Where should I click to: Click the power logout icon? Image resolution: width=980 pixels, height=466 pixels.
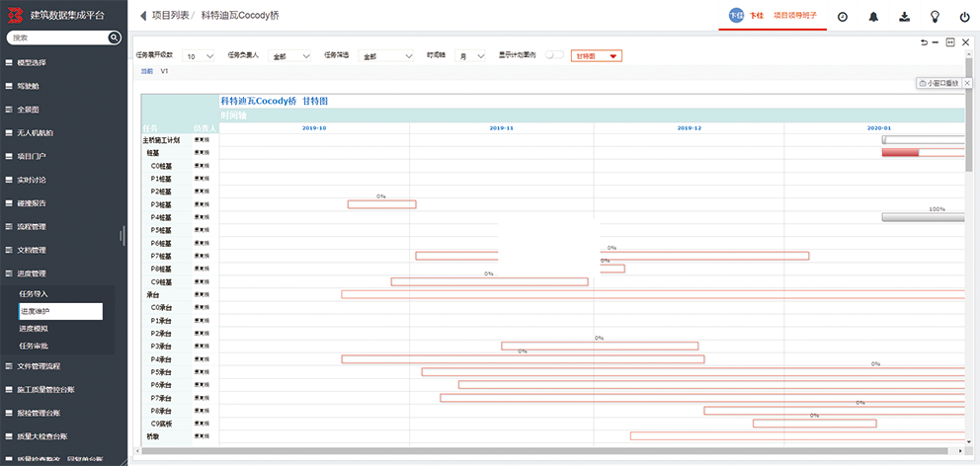964,17
